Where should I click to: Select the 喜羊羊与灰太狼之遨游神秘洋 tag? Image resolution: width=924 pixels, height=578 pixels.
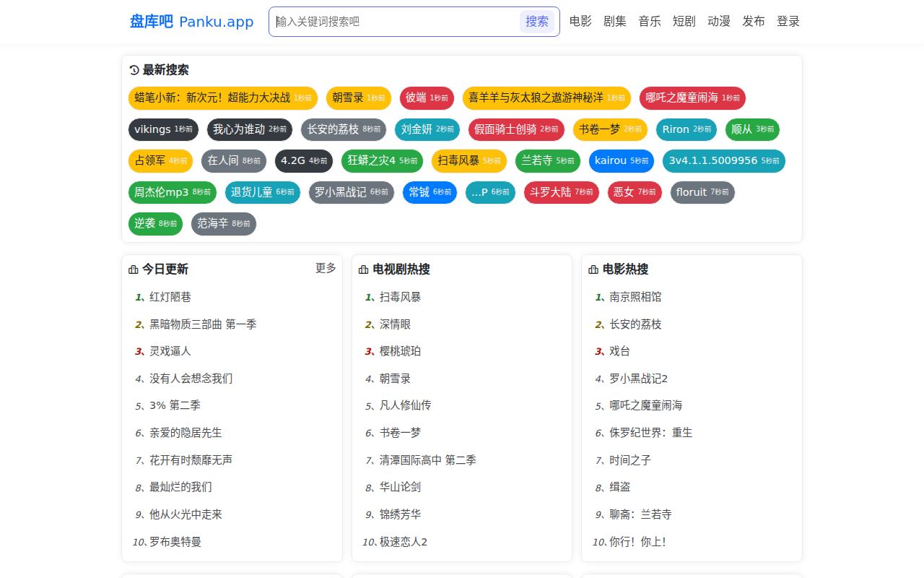click(x=546, y=98)
